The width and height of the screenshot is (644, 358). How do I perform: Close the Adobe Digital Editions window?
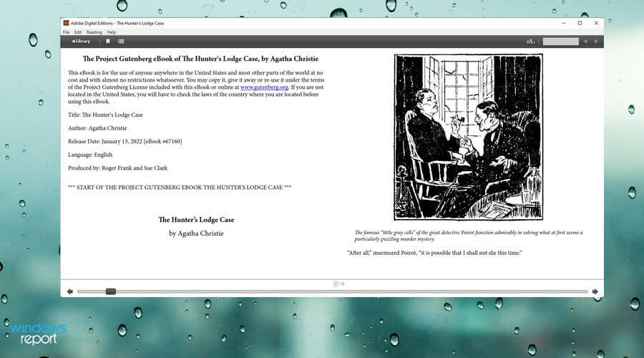tap(596, 23)
